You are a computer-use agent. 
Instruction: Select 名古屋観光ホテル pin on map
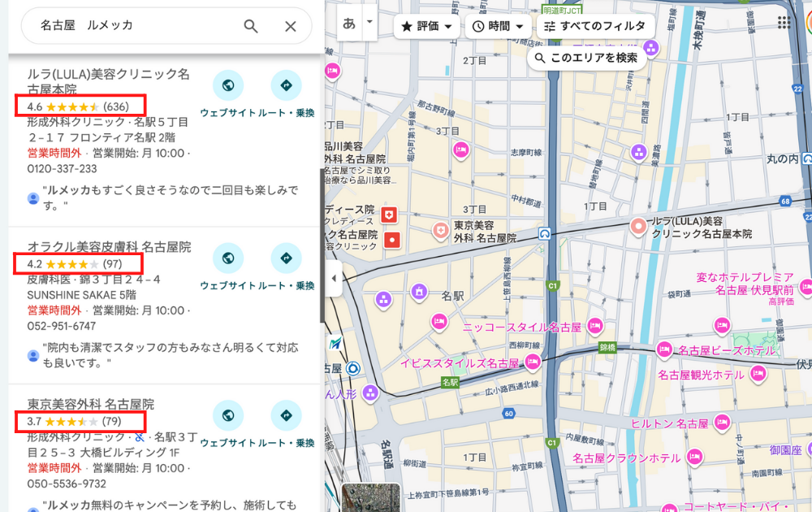(x=758, y=374)
